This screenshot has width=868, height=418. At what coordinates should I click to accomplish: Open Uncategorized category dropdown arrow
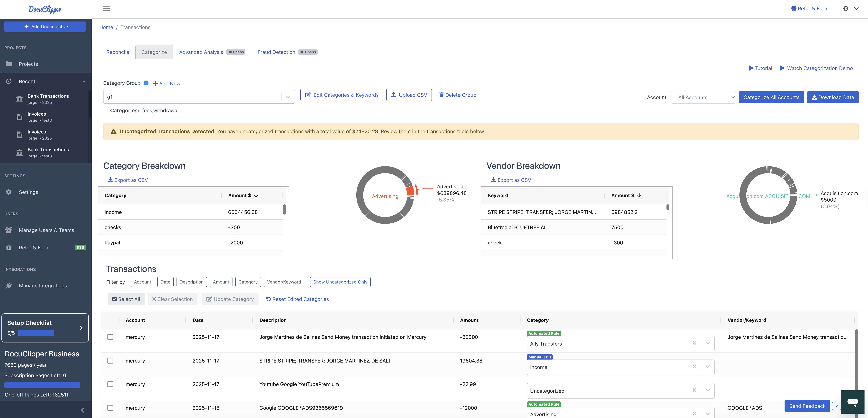pos(708,390)
